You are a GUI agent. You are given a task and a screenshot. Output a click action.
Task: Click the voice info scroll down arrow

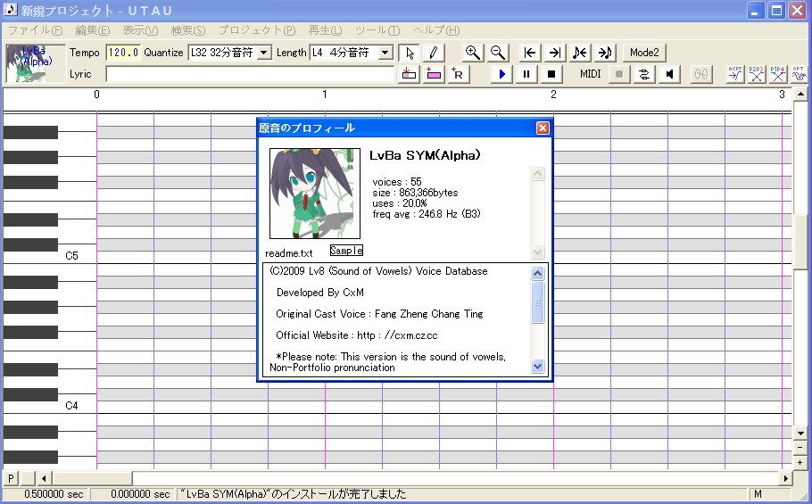coord(537,252)
